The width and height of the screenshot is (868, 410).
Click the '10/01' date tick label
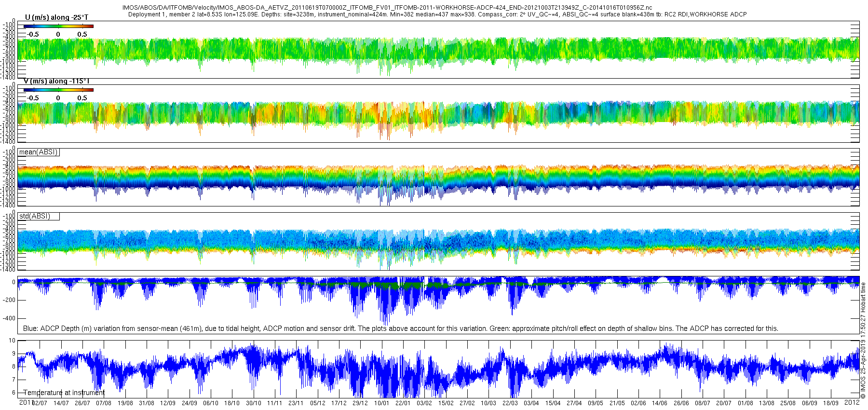pyautogui.click(x=381, y=403)
